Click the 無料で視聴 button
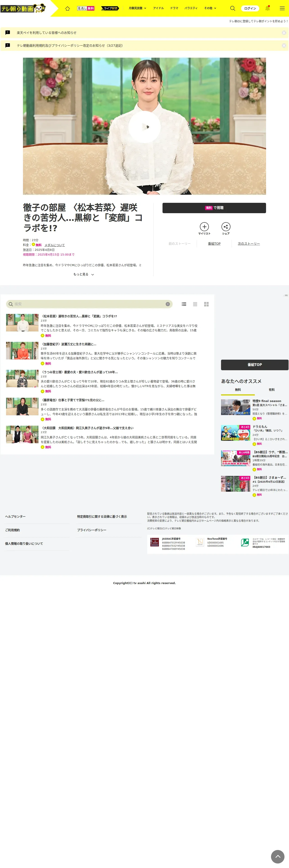The width and height of the screenshot is (289, 868). tap(214, 208)
